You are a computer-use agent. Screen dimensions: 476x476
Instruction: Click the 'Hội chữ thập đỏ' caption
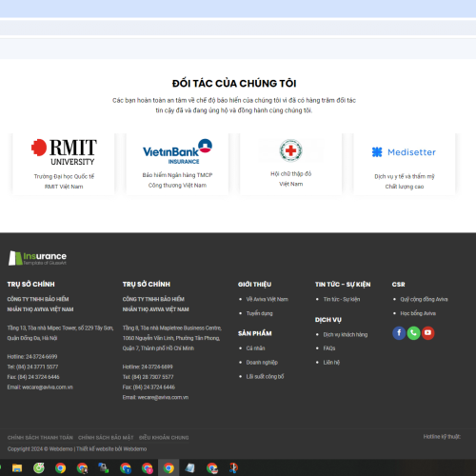tap(291, 174)
